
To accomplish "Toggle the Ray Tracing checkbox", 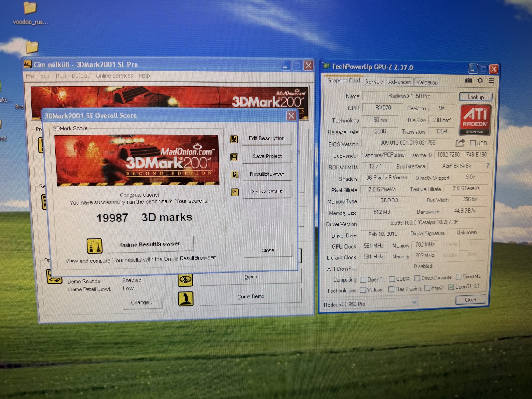I will [x=391, y=289].
